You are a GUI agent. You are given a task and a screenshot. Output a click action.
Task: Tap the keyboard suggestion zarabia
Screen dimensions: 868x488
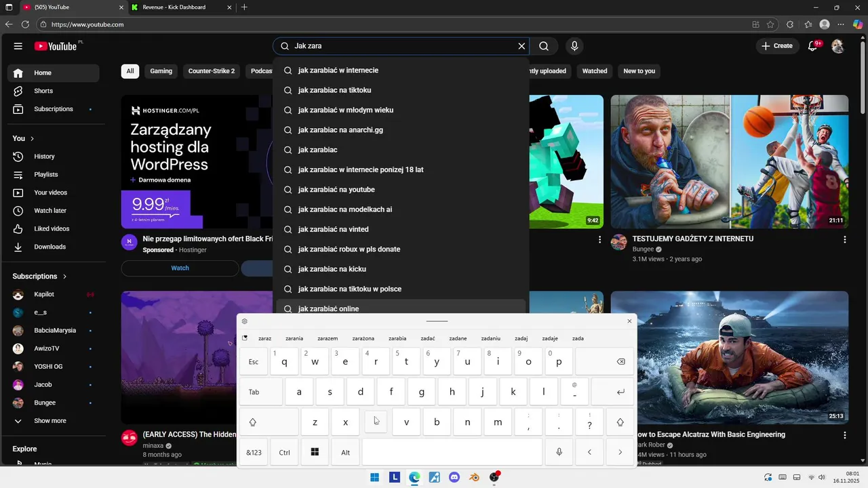click(x=397, y=338)
